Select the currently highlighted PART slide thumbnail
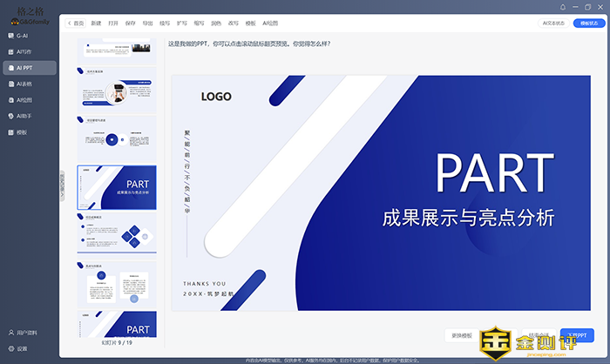610x364 pixels. (x=117, y=187)
